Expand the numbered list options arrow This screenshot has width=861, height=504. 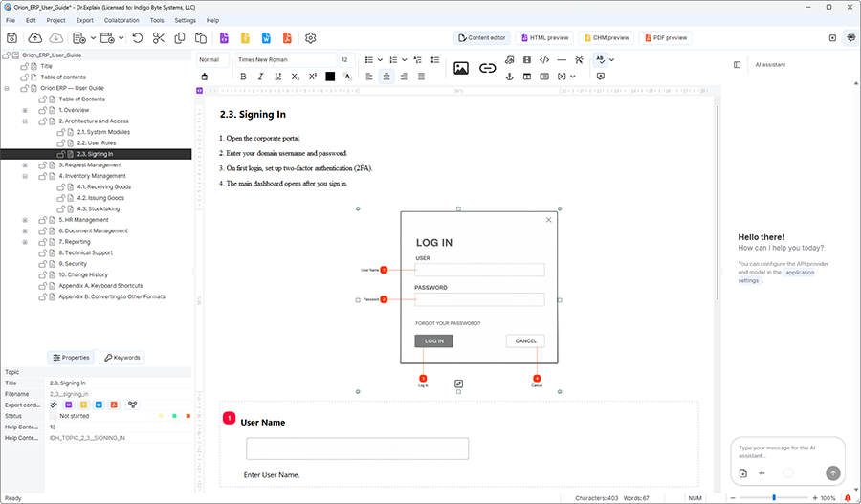pyautogui.click(x=404, y=60)
